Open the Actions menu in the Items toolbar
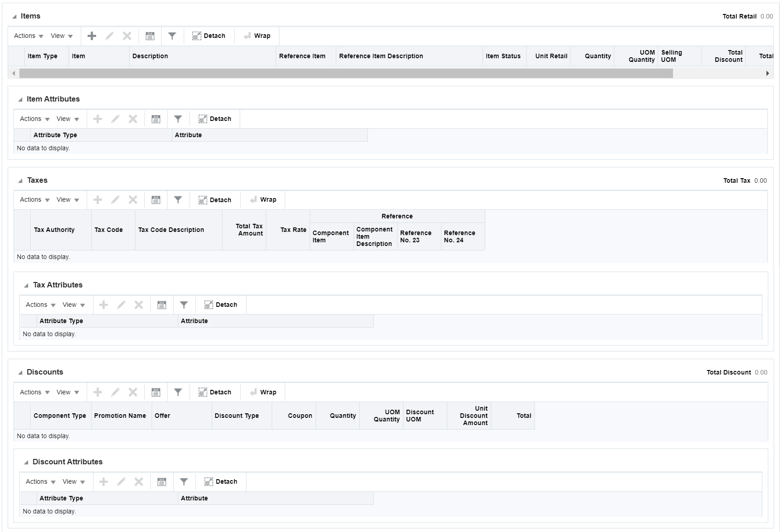This screenshot has width=780, height=532. pos(27,36)
